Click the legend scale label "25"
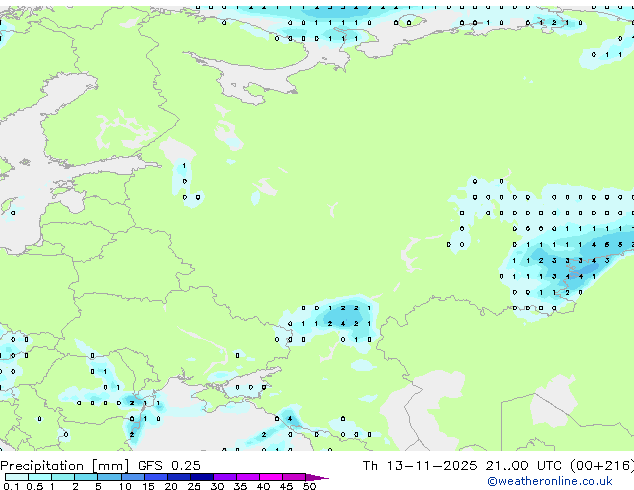The image size is (634, 490). coord(194,486)
